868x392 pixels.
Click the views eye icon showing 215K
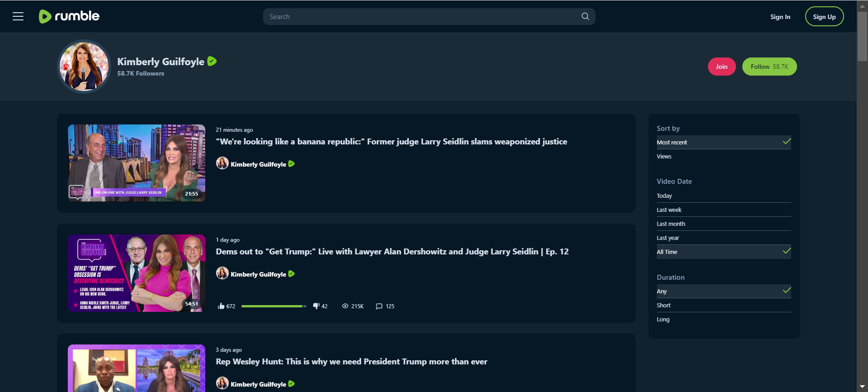[x=345, y=306]
